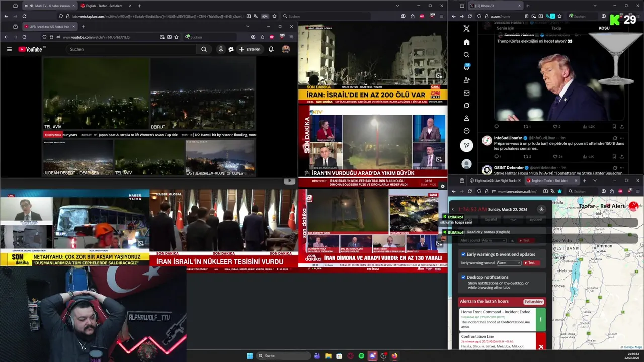Viewport: 644px width, 362px height.
Task: Toggle Early warnings & event end updates checkbox
Action: click(463, 254)
